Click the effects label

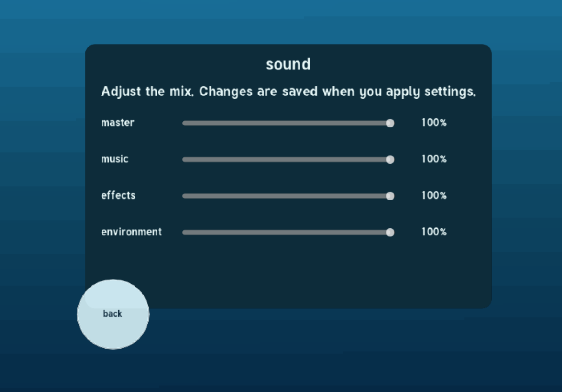point(118,195)
